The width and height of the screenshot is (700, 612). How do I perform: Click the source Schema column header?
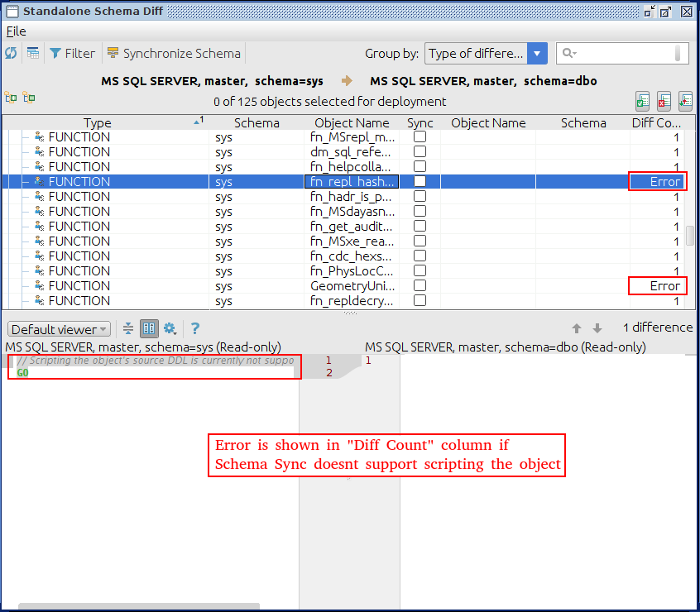coord(257,122)
